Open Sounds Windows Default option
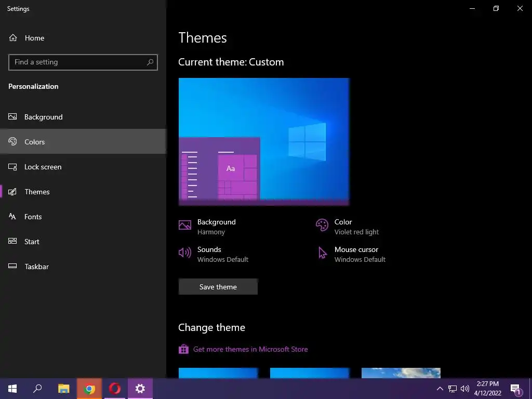The width and height of the screenshot is (532, 399). pyautogui.click(x=214, y=254)
